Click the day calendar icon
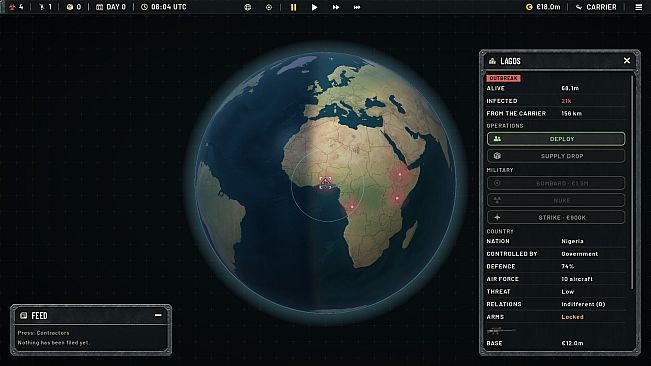 pyautogui.click(x=99, y=7)
